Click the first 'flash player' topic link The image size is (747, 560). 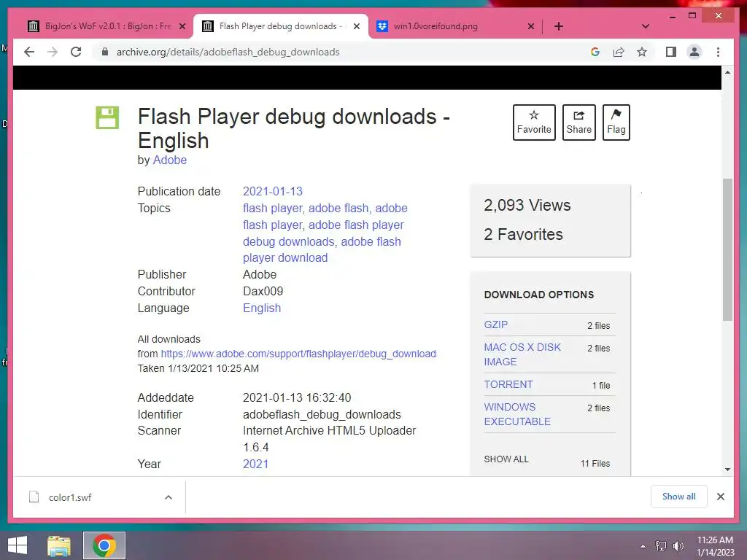pyautogui.click(x=272, y=208)
